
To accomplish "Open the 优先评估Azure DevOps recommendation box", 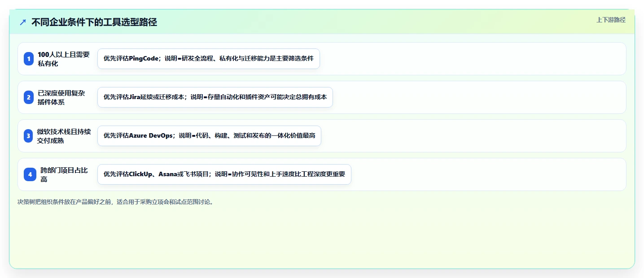I will 209,136.
